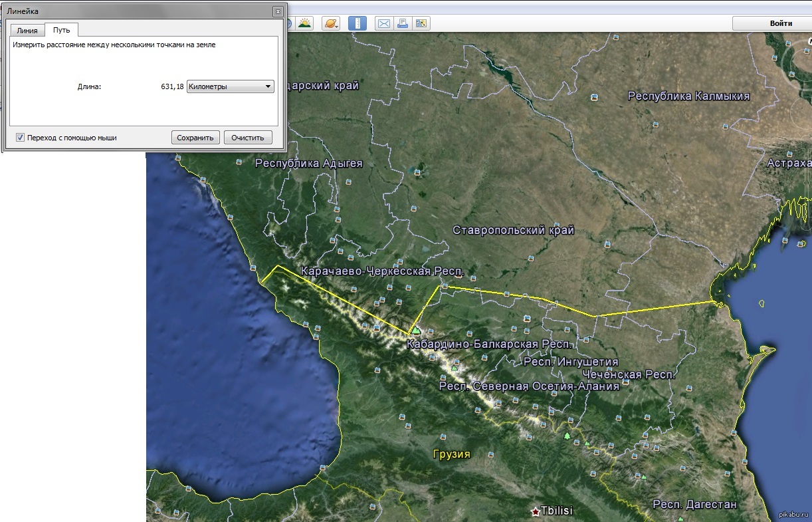812x522 pixels.
Task: Click the Войти sign-in button
Action: point(771,23)
